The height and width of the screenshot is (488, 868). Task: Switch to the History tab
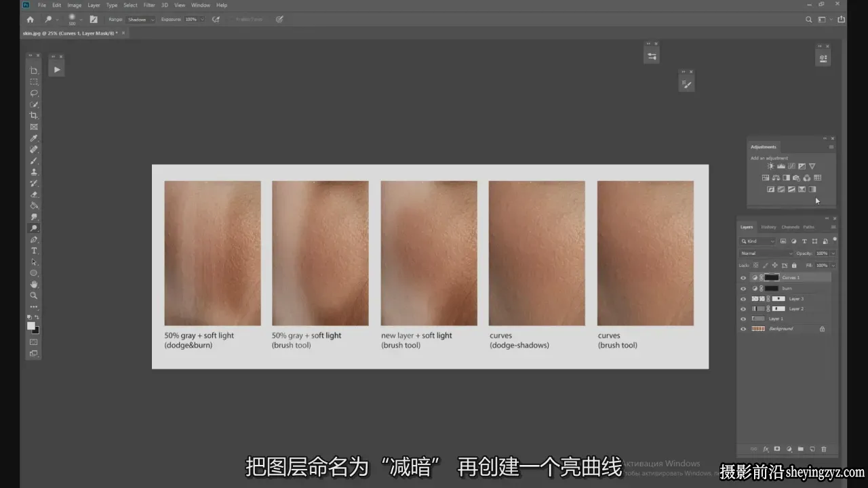(x=768, y=227)
